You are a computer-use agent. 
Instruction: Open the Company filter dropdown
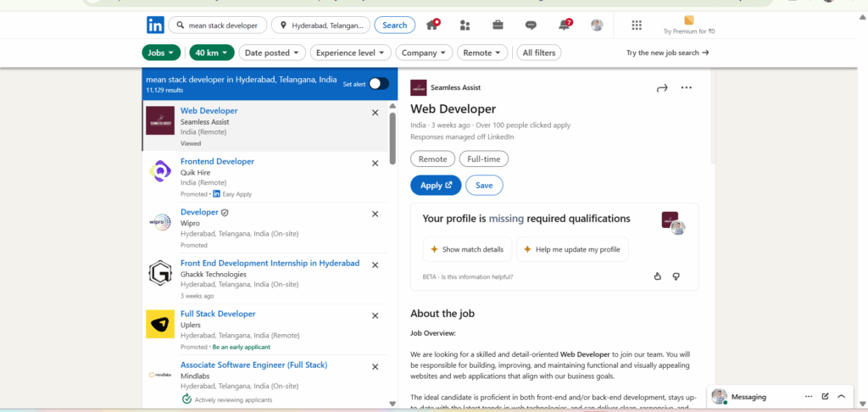coord(424,53)
